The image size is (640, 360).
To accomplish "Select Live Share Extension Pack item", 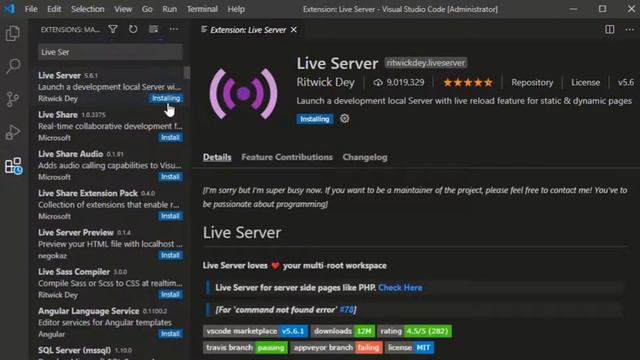I will 110,204.
